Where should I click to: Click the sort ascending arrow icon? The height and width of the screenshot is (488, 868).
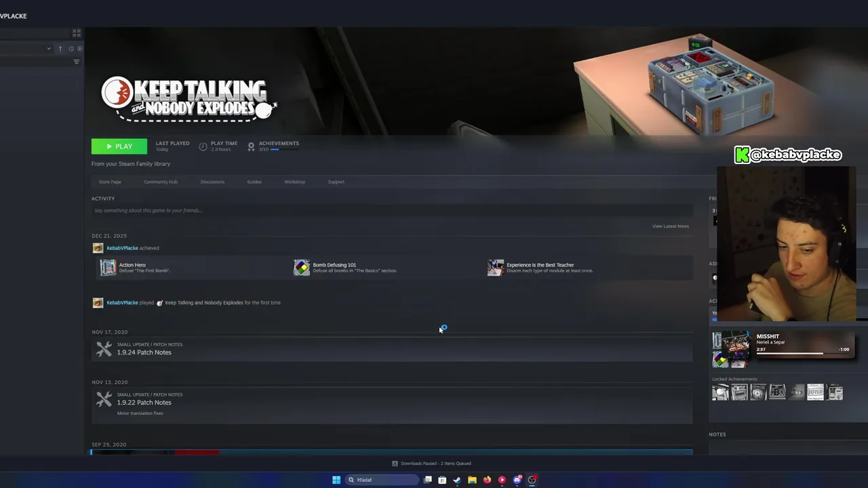tap(60, 49)
